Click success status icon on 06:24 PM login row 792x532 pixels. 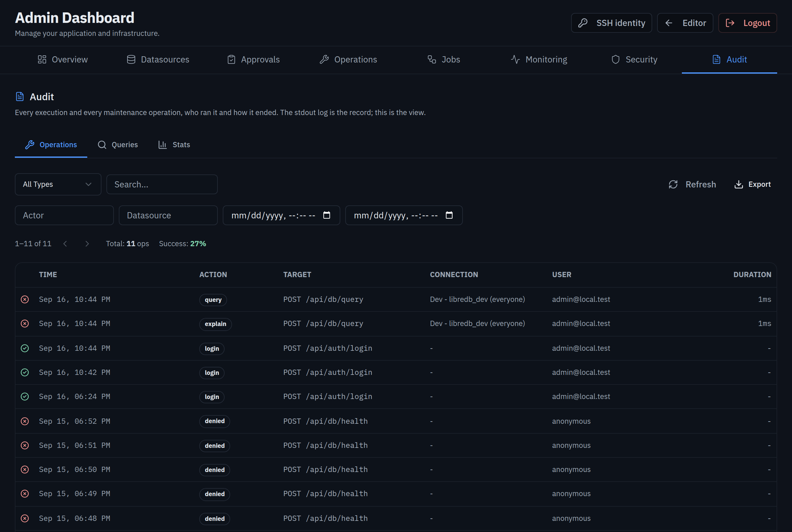coord(25,396)
